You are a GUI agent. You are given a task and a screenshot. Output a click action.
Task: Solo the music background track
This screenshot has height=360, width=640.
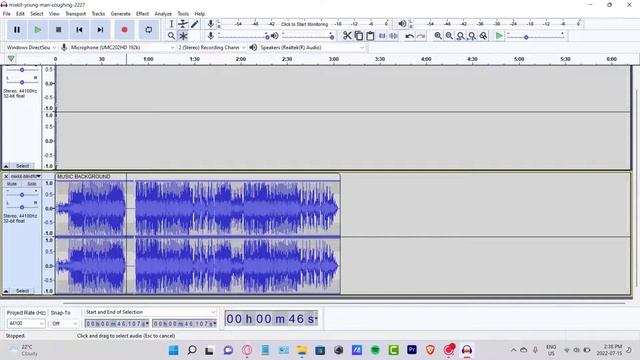coord(31,184)
